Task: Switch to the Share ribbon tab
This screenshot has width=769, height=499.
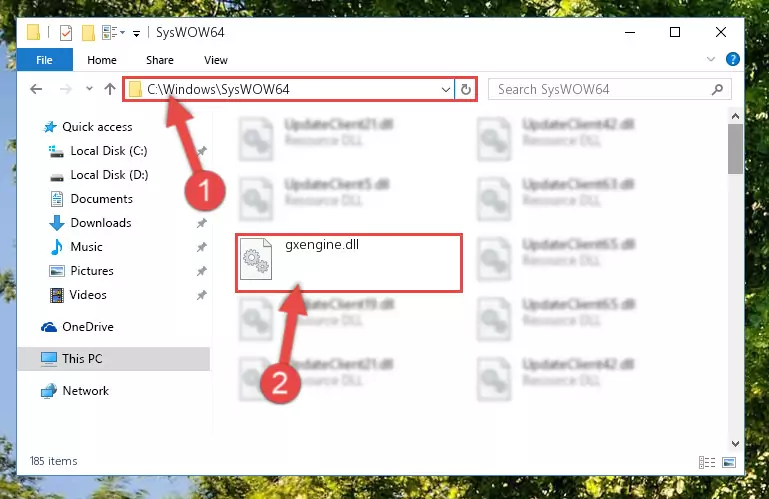Action: pos(160,60)
